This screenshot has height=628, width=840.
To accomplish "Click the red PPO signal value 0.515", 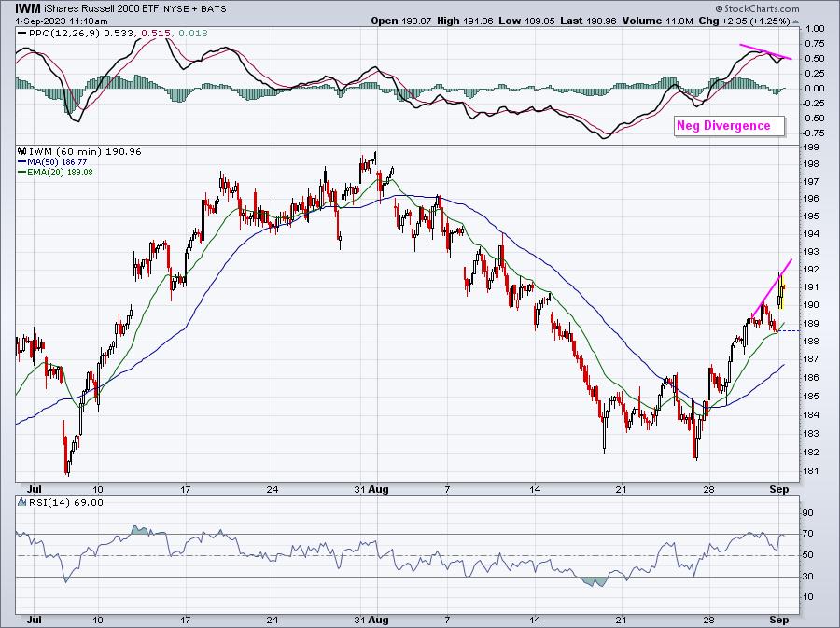I will (x=156, y=34).
